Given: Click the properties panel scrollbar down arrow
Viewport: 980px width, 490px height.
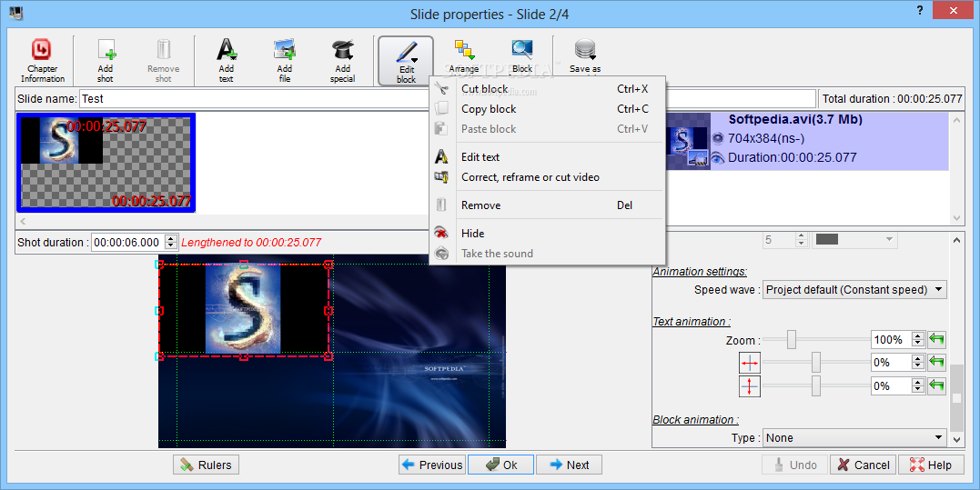Looking at the screenshot, I should [x=957, y=440].
